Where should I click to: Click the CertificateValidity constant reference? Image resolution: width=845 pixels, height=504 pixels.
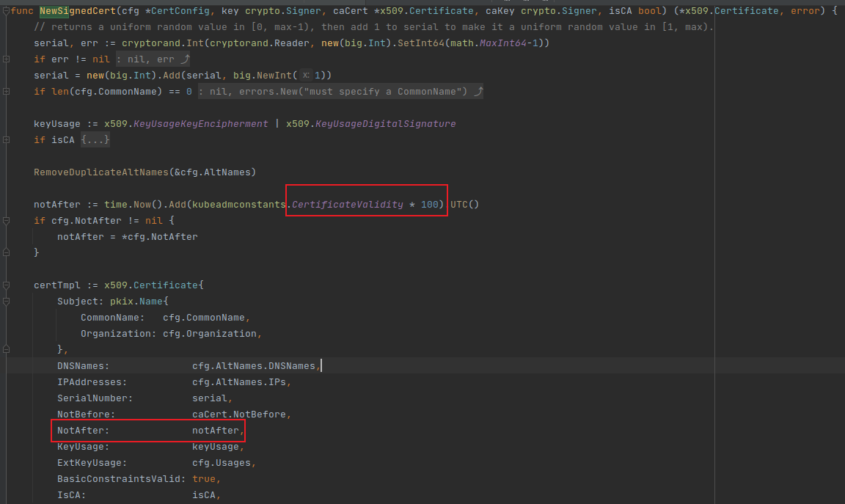click(x=347, y=204)
